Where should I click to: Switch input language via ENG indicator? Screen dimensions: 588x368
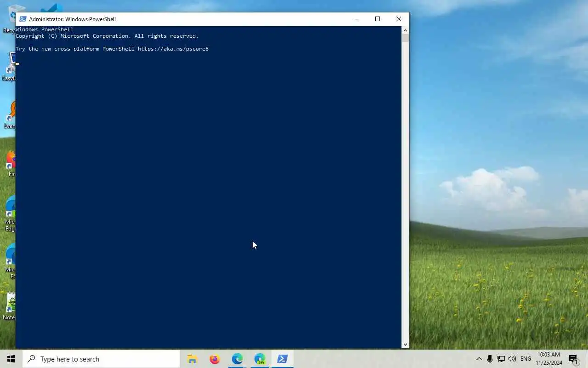(526, 359)
